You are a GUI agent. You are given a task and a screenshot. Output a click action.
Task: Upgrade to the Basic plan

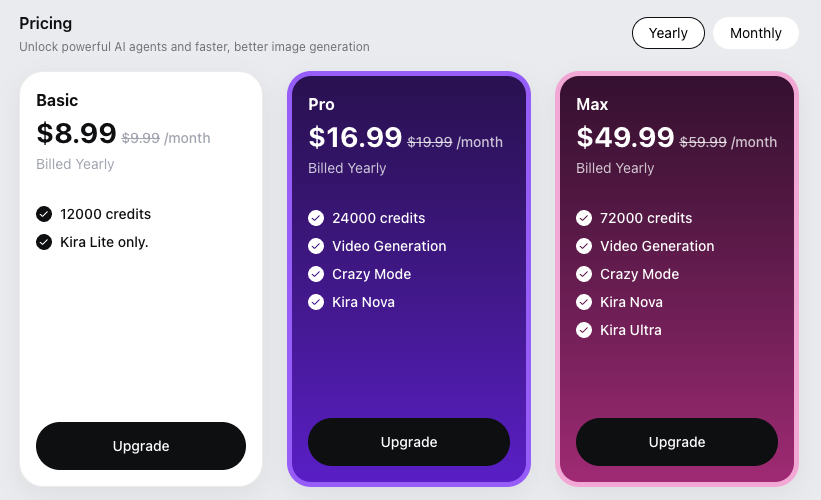coord(141,446)
